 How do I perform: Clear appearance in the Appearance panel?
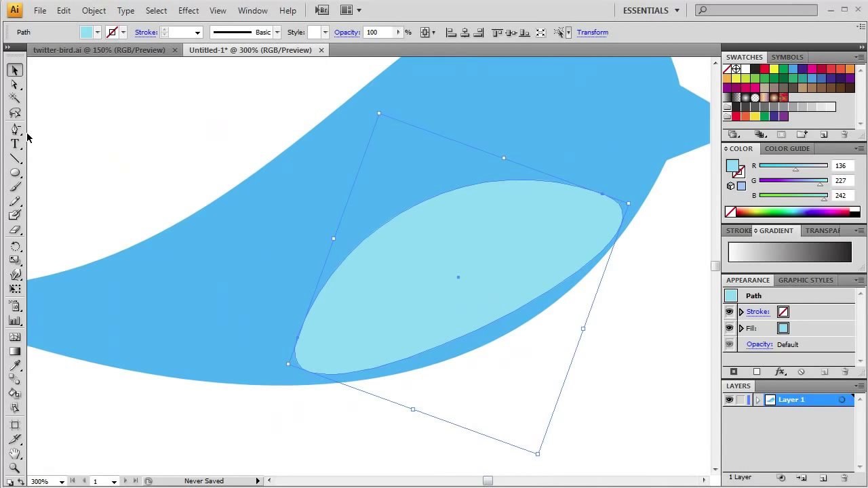coord(802,372)
